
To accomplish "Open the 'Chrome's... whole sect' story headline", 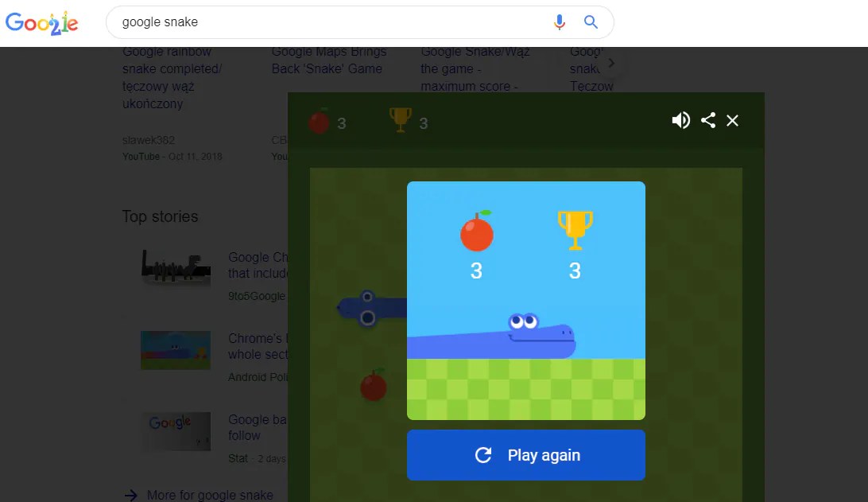I will coord(258,346).
